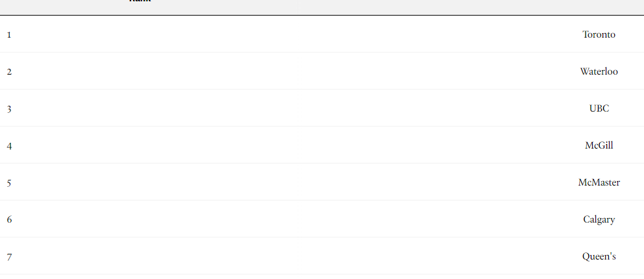Select the Toronto university name
The image size is (644, 279).
(599, 34)
